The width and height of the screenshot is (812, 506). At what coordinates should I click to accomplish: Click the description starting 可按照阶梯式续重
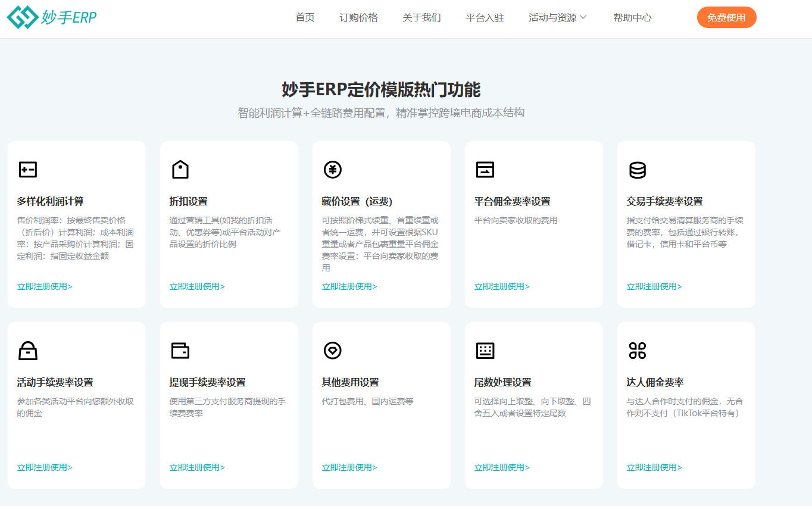(x=380, y=244)
